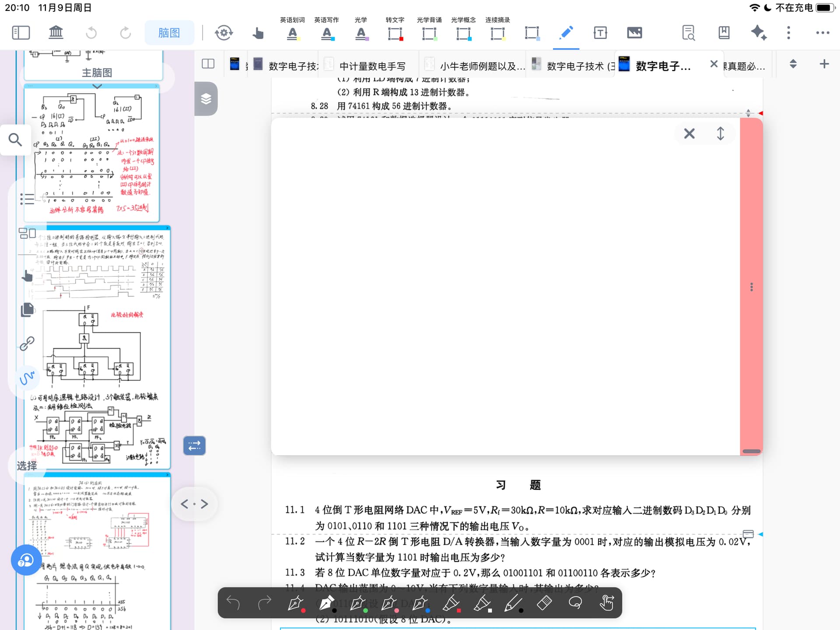Toggle the left sidebar panel
This screenshot has width=840, height=630.
click(21, 33)
